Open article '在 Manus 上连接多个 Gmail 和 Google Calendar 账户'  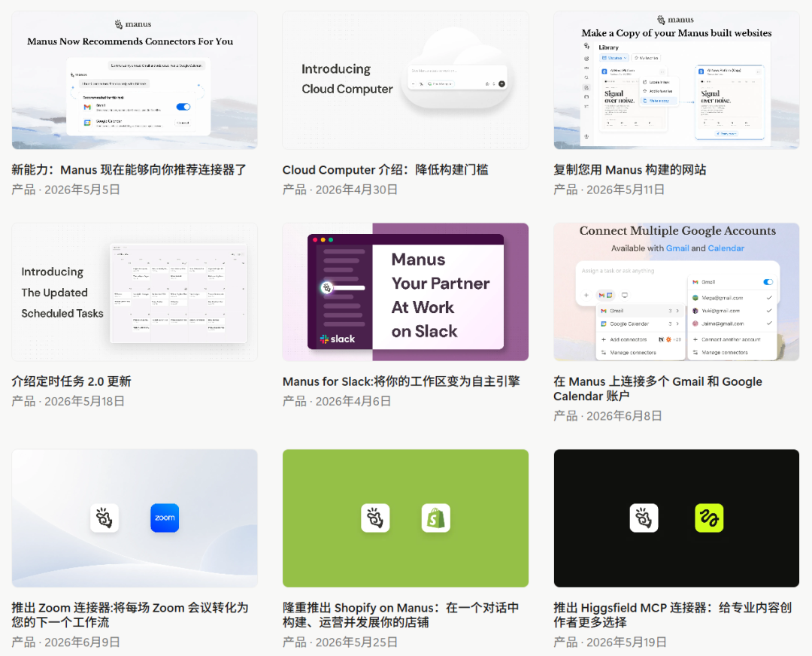point(658,389)
